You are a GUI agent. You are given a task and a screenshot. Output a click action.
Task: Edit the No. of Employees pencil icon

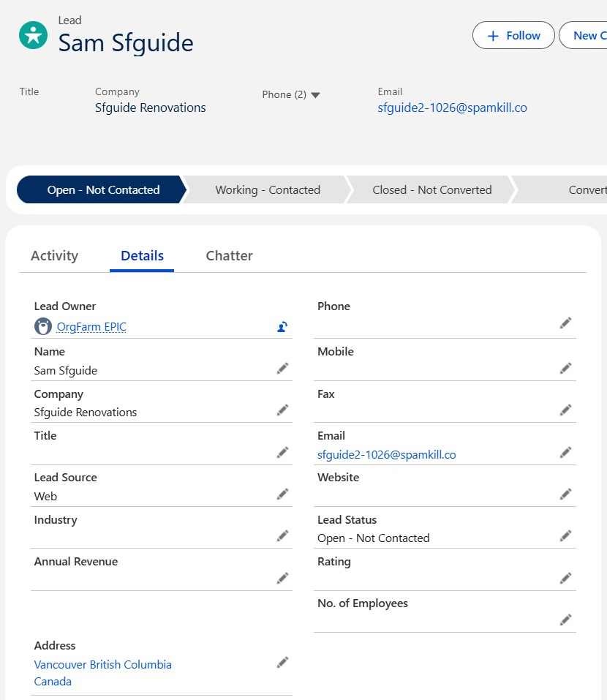pyautogui.click(x=565, y=620)
